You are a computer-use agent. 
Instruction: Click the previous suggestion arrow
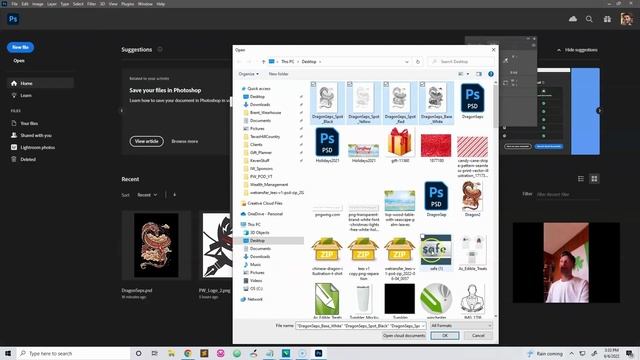point(121,111)
